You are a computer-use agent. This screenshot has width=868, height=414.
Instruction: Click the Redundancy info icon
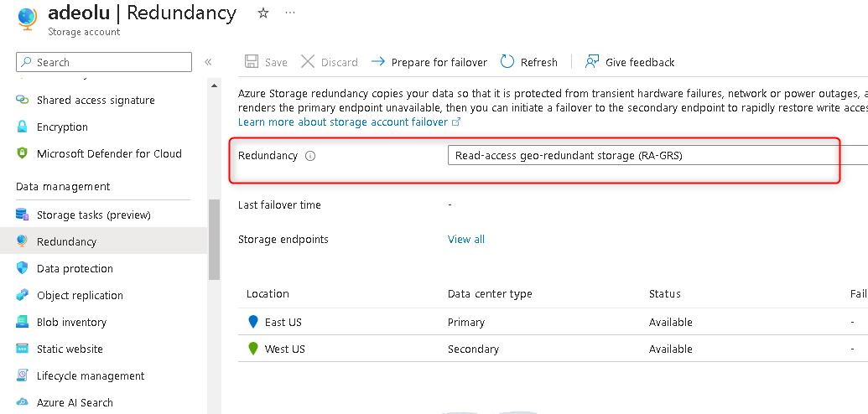click(x=310, y=156)
